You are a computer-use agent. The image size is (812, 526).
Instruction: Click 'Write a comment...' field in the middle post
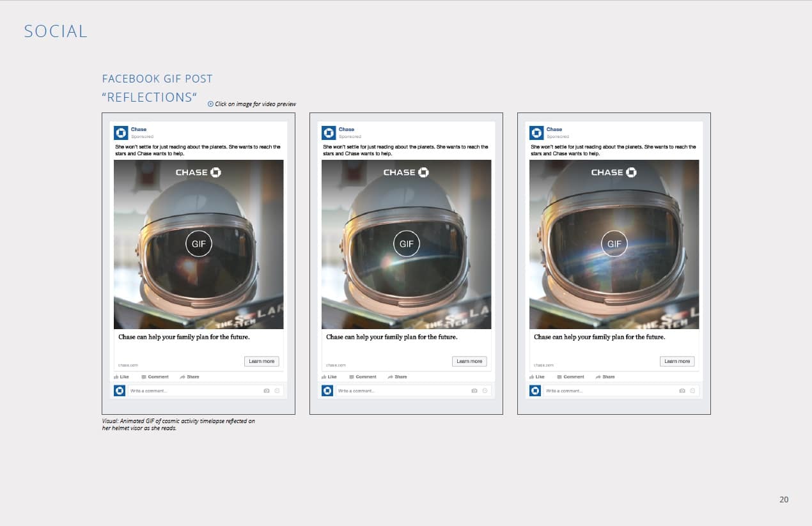point(412,391)
